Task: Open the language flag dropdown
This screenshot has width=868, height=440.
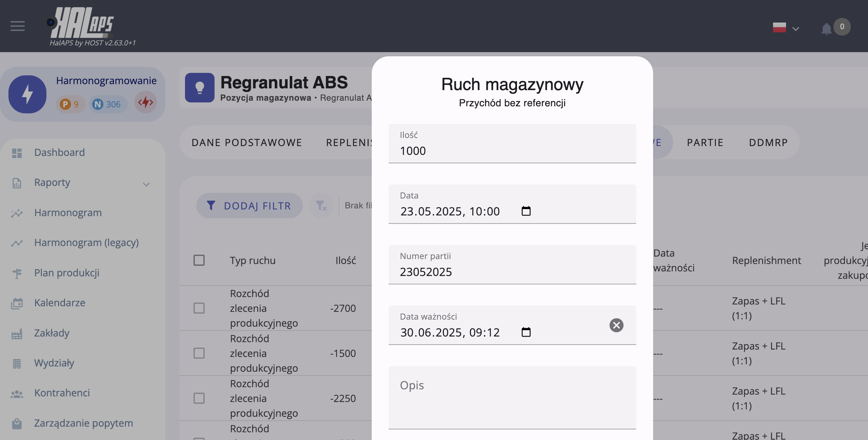Action: [x=786, y=28]
